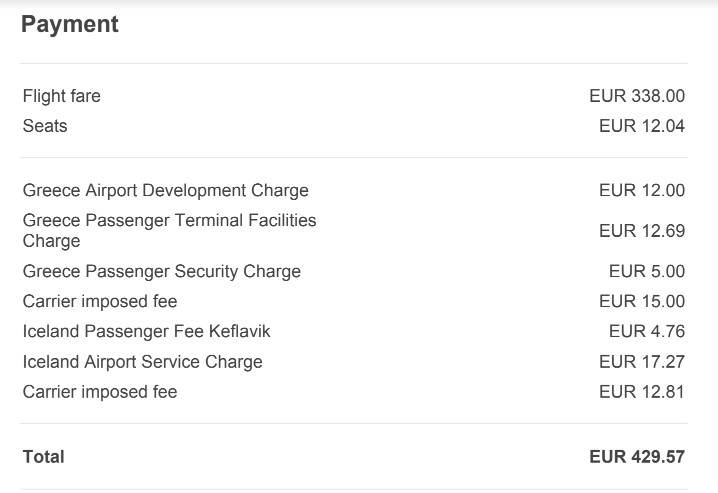Click the EUR 4.76 amount
Image resolution: width=718 pixels, height=493 pixels.
647,331
